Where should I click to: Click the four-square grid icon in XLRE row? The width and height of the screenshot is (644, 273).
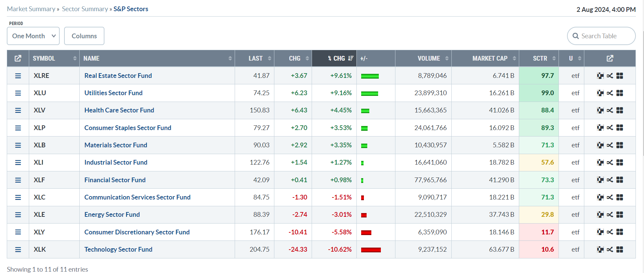pyautogui.click(x=620, y=76)
